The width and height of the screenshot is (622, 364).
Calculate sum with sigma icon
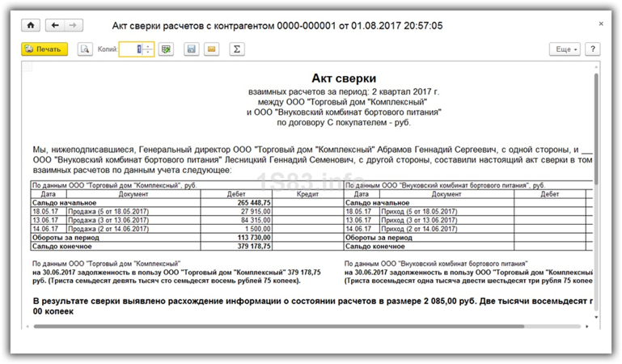[237, 49]
